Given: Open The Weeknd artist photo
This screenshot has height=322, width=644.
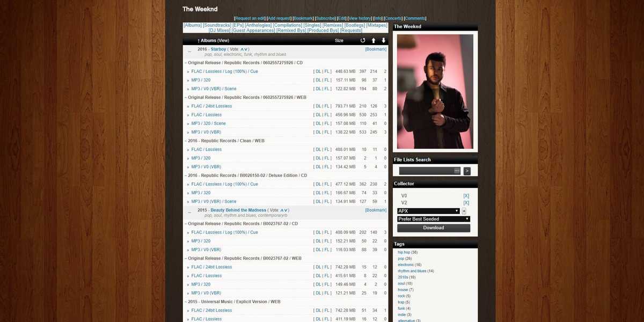Looking at the screenshot, I should (x=435, y=92).
